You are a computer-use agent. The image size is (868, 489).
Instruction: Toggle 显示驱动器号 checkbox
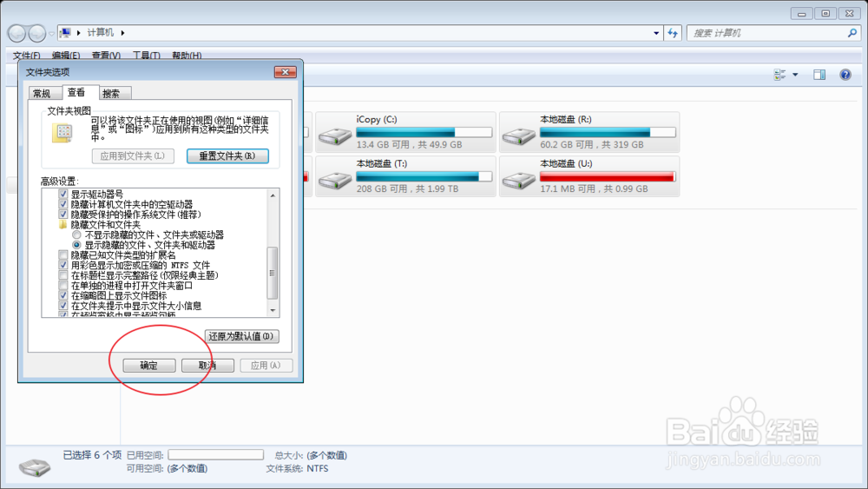63,195
